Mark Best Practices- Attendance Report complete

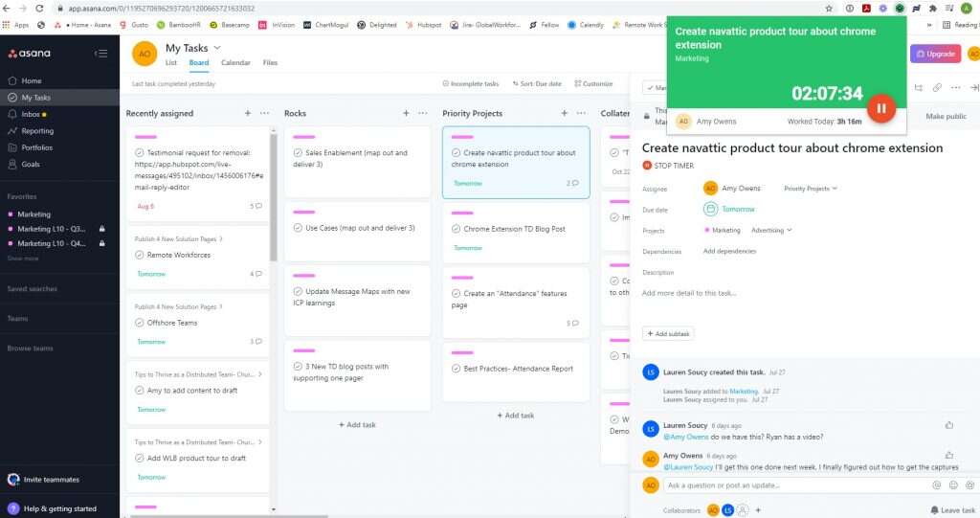(x=456, y=369)
